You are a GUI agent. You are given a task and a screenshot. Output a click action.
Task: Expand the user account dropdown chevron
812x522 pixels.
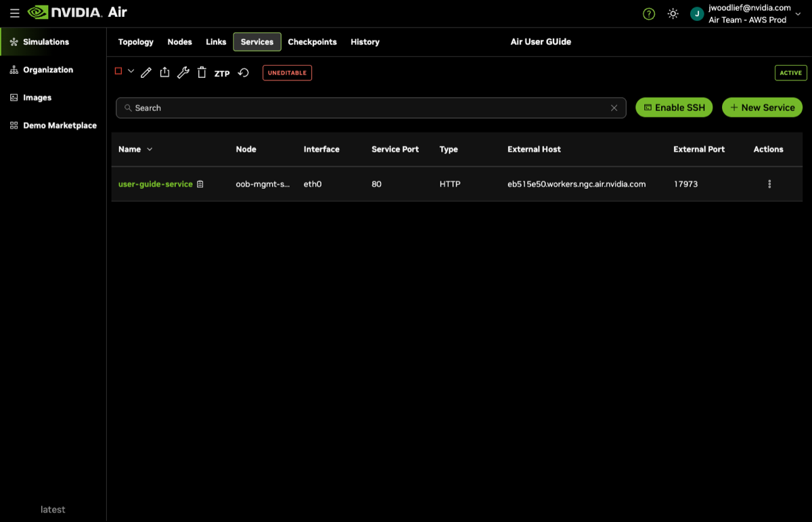point(798,14)
